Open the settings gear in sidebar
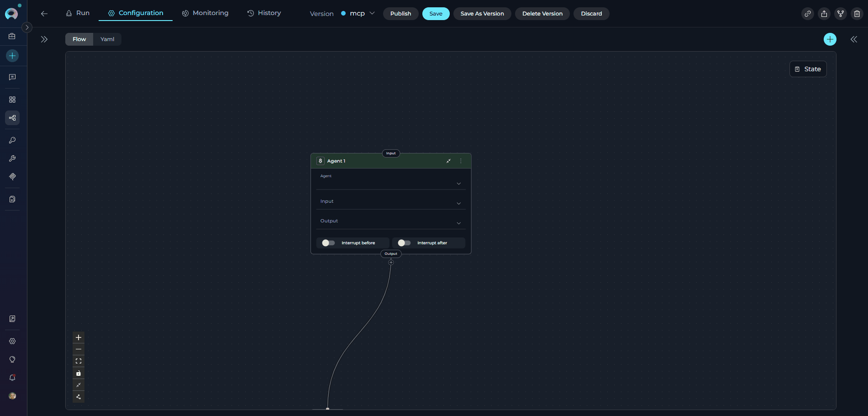This screenshot has height=416, width=868. 12,341
